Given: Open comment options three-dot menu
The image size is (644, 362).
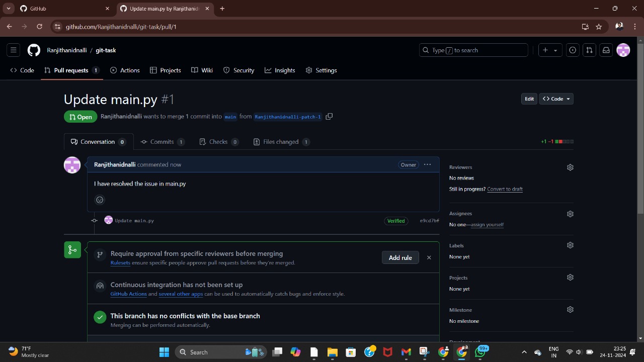Looking at the screenshot, I should pos(427,164).
